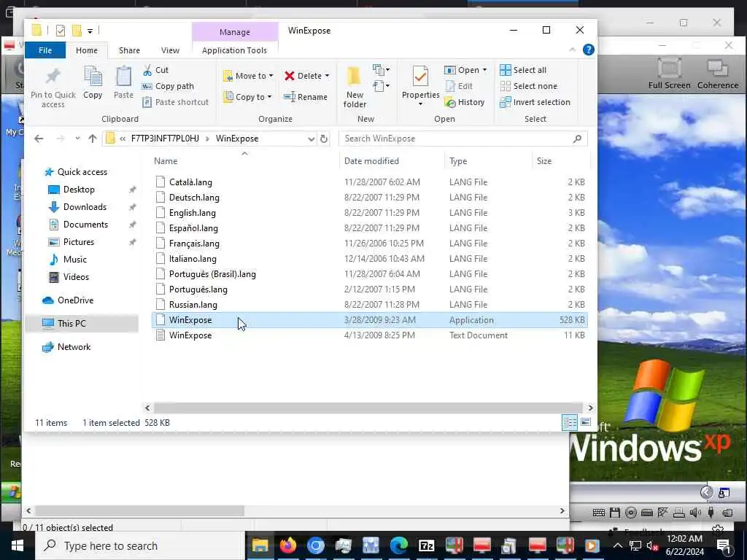Screen dimensions: 747x560
Task: Refresh the WinExpose folder
Action: click(x=324, y=139)
